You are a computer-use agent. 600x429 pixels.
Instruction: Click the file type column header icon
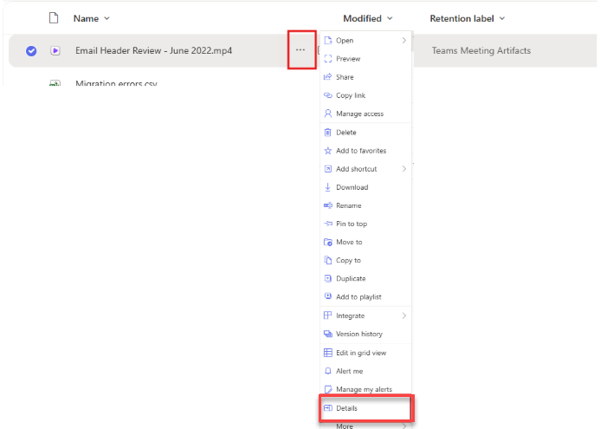[54, 18]
